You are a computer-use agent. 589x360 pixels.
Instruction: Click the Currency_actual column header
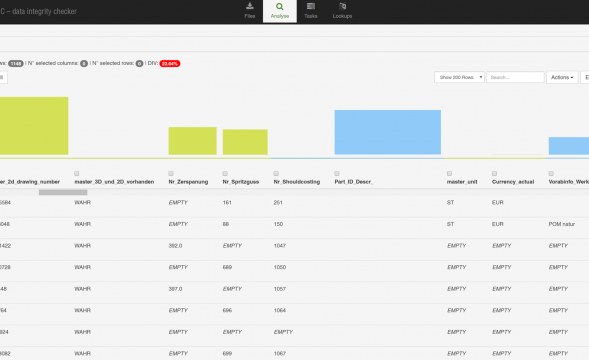pyautogui.click(x=513, y=182)
